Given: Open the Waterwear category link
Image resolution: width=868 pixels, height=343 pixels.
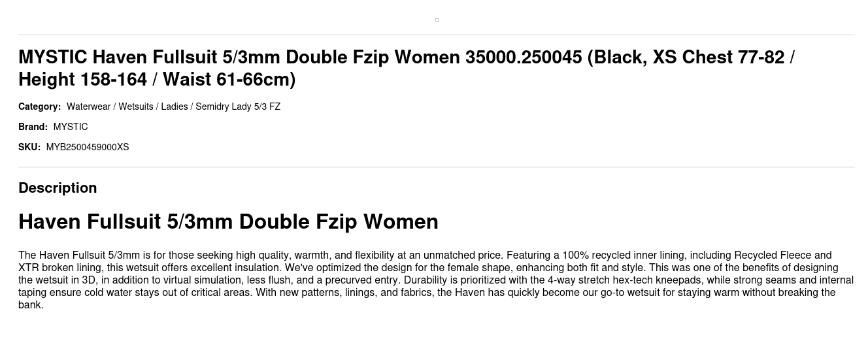Looking at the screenshot, I should click(x=88, y=106).
